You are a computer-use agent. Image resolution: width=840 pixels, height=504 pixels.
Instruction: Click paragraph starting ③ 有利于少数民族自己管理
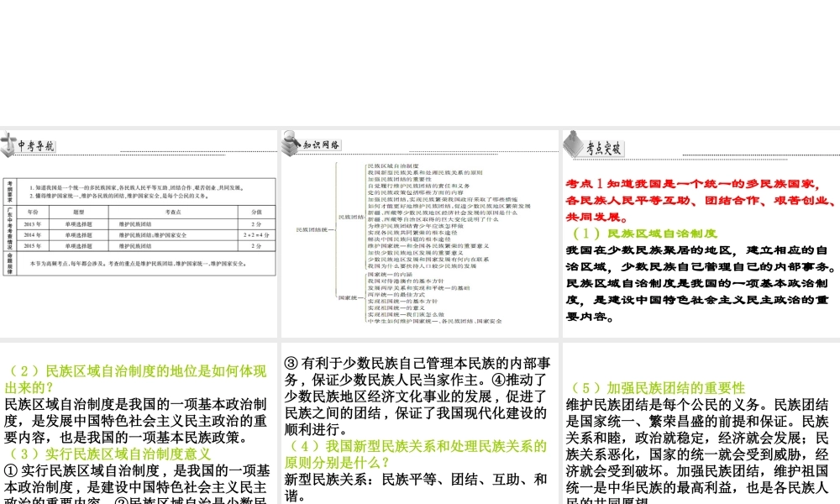point(416,396)
